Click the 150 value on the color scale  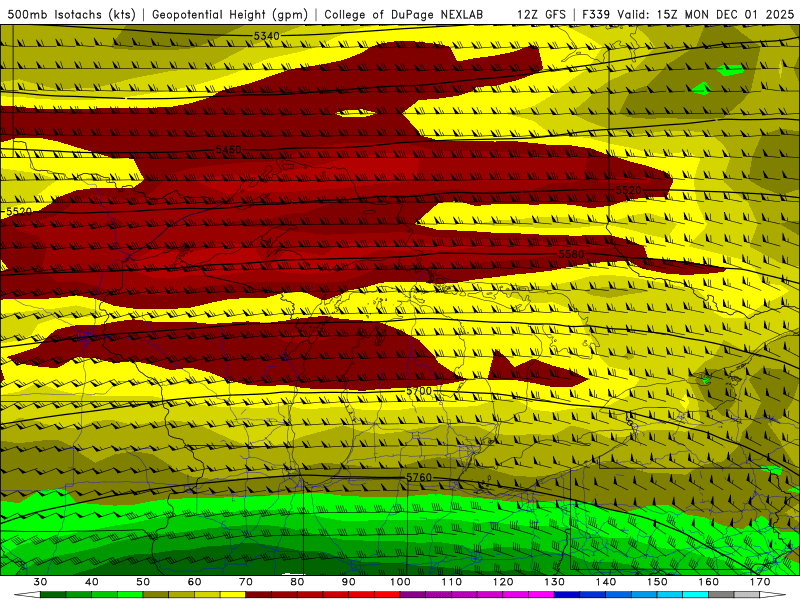point(657,582)
